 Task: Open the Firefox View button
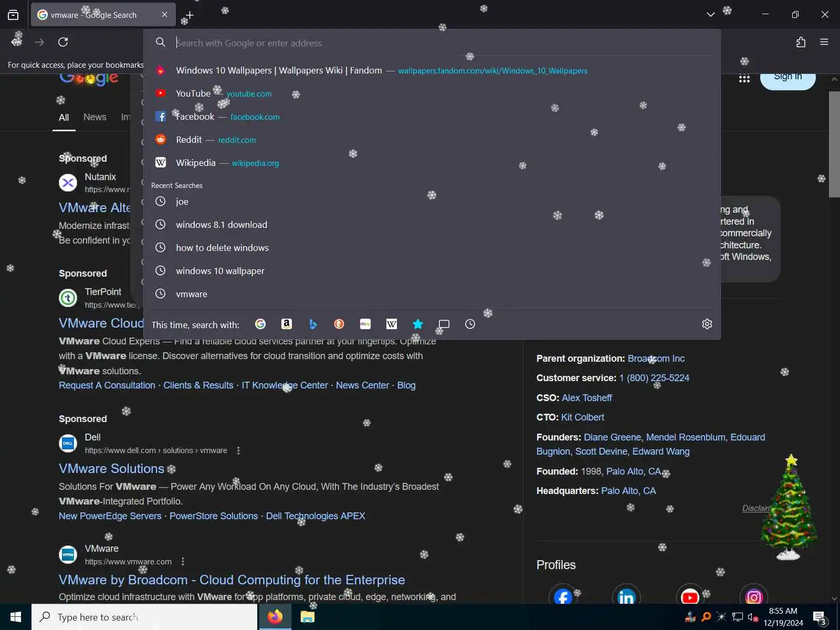[13, 15]
